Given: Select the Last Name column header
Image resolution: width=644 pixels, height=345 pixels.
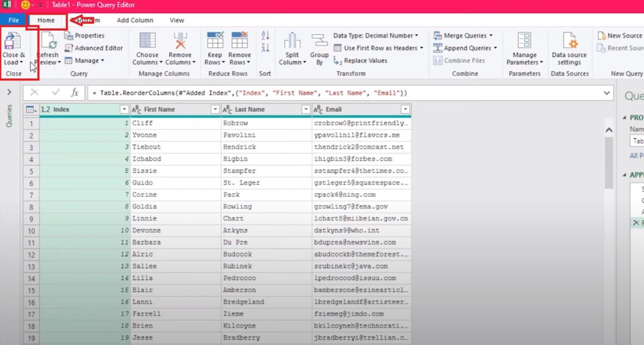Looking at the screenshot, I should pyautogui.click(x=267, y=109).
